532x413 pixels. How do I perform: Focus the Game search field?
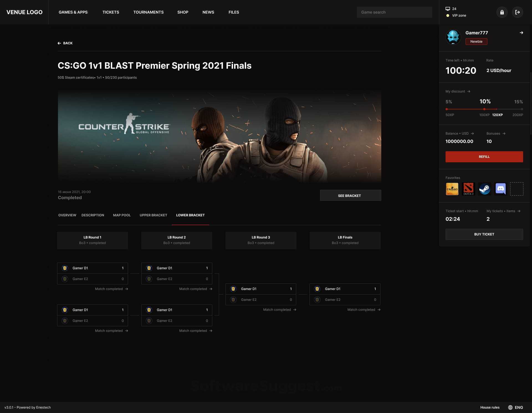coord(394,12)
